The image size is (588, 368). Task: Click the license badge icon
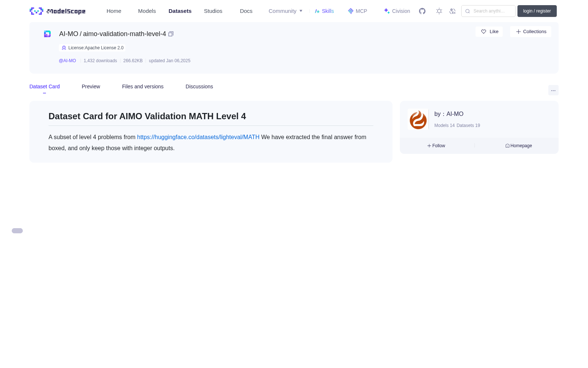(x=64, y=48)
